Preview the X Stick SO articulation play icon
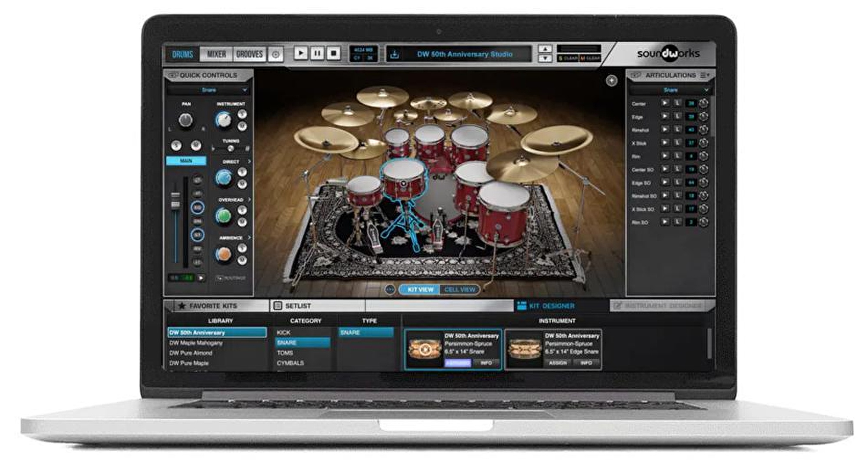The image size is (868, 462). coord(664,208)
